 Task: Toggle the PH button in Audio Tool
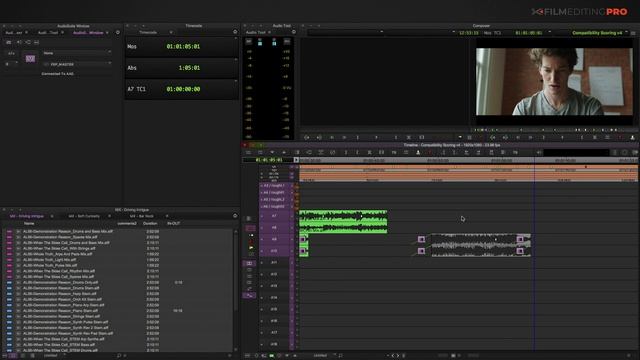(x=287, y=41)
